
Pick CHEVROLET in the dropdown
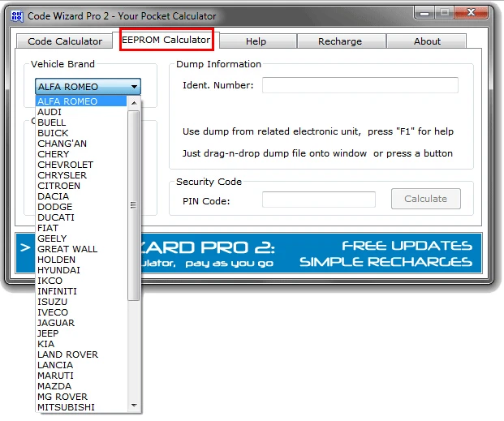click(81, 165)
